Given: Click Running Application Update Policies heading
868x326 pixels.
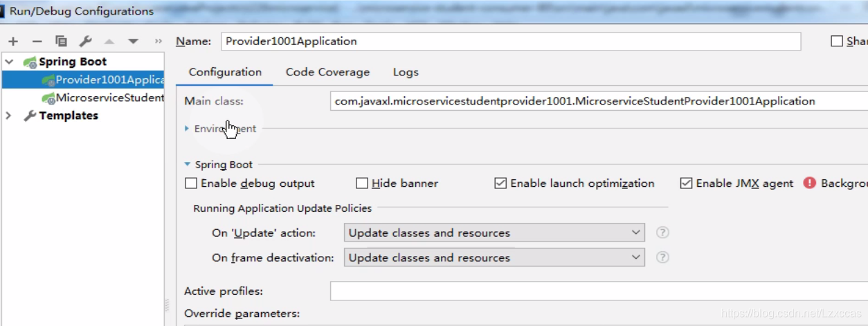Looking at the screenshot, I should 282,208.
